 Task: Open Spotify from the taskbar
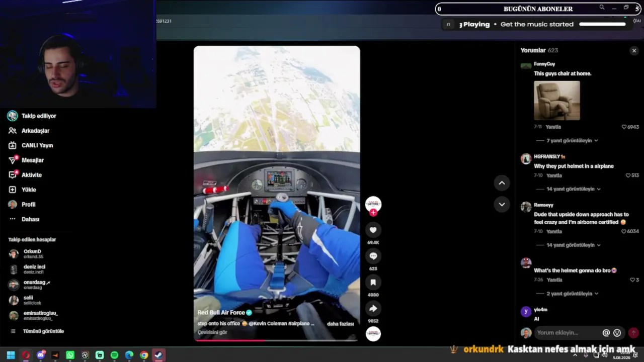click(115, 355)
